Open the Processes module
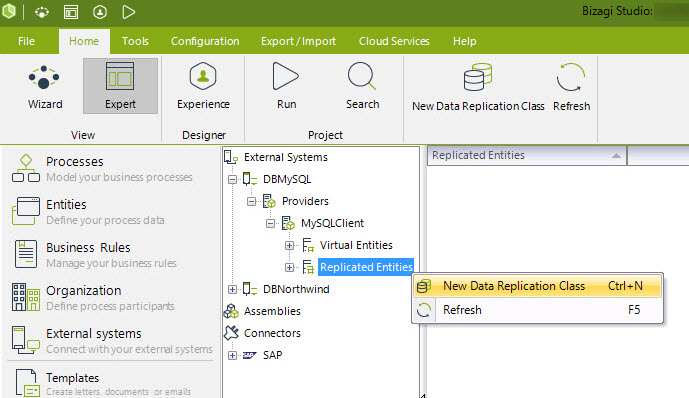This screenshot has width=689, height=398. coord(102,169)
